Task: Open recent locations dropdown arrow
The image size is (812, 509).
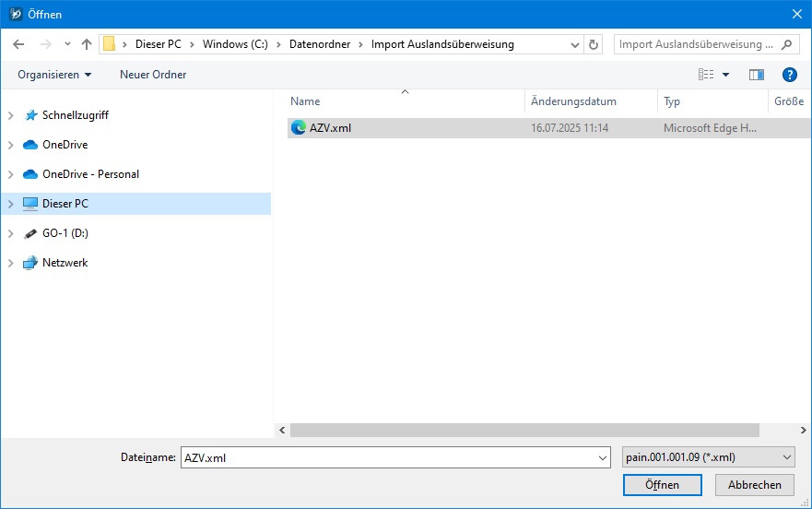Action: [x=67, y=44]
